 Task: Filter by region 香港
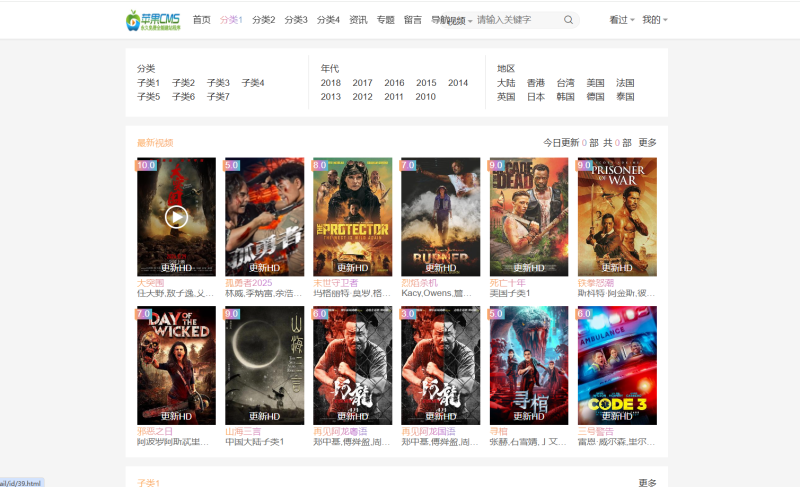tap(536, 83)
